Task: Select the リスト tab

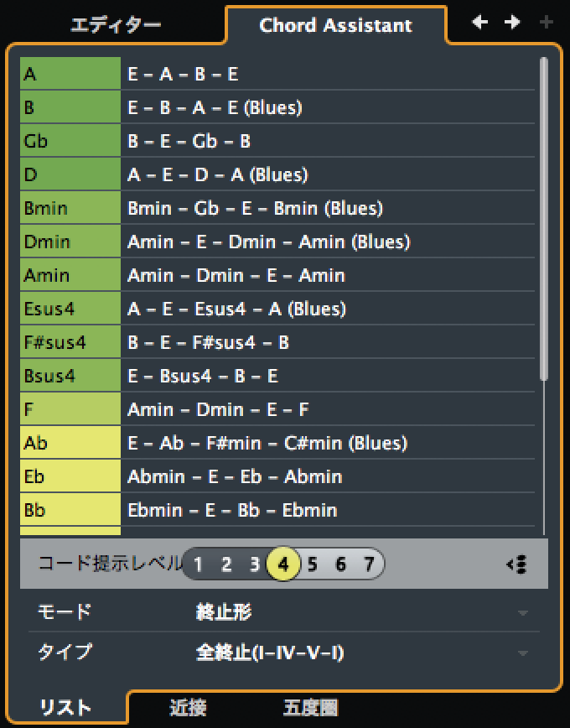Action: (x=65, y=708)
